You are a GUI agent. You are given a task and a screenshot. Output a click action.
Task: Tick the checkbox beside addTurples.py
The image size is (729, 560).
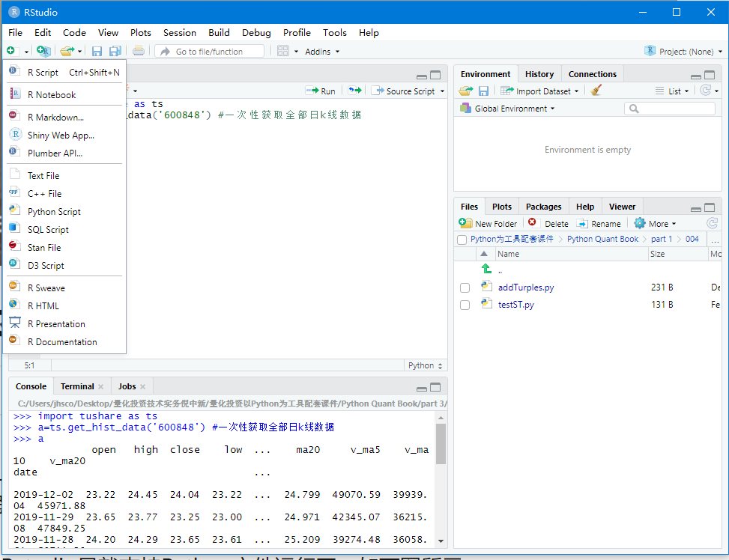coord(465,287)
